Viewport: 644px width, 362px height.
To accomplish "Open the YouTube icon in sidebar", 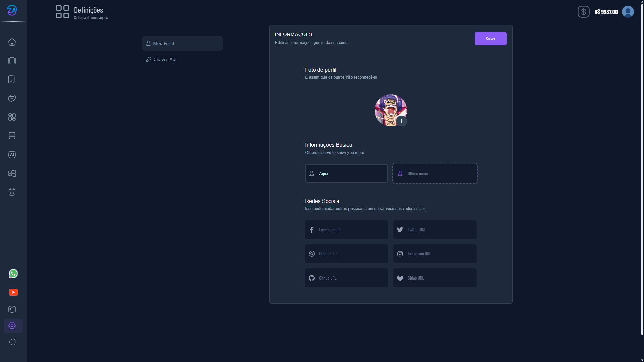I will tap(13, 292).
